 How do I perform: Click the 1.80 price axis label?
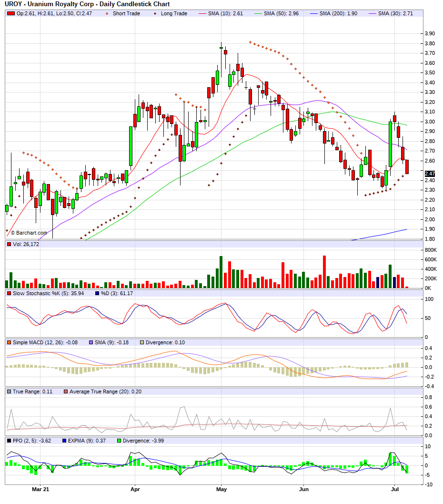point(430,239)
